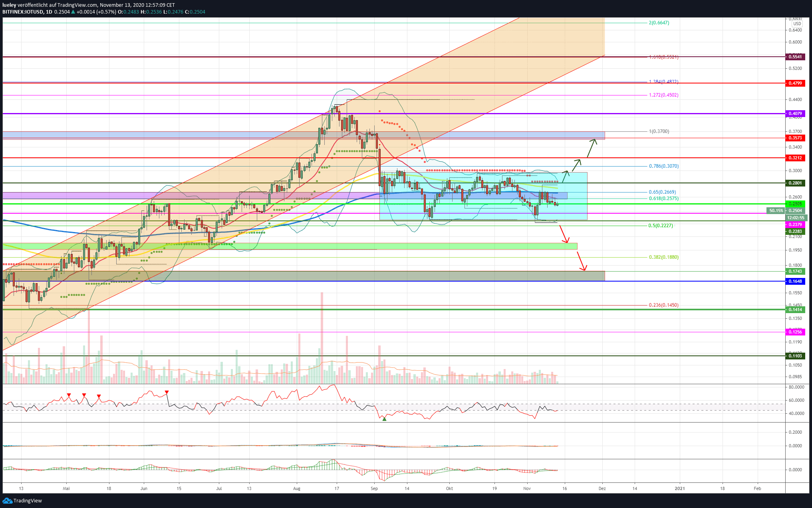The height and width of the screenshot is (508, 812).
Task: Select the Fibonacci 1.384(0.4832) level label
Action: [664, 81]
